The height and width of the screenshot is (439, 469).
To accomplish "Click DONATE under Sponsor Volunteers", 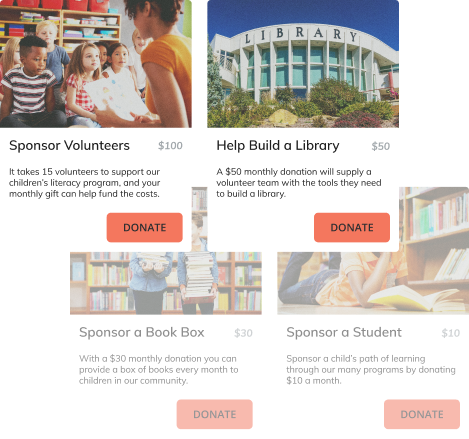I will pyautogui.click(x=144, y=227).
